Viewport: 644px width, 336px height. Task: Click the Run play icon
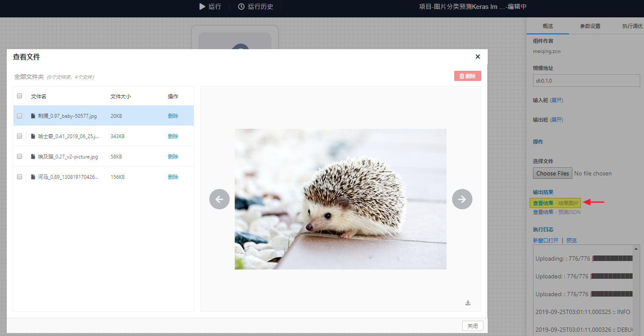coord(202,6)
